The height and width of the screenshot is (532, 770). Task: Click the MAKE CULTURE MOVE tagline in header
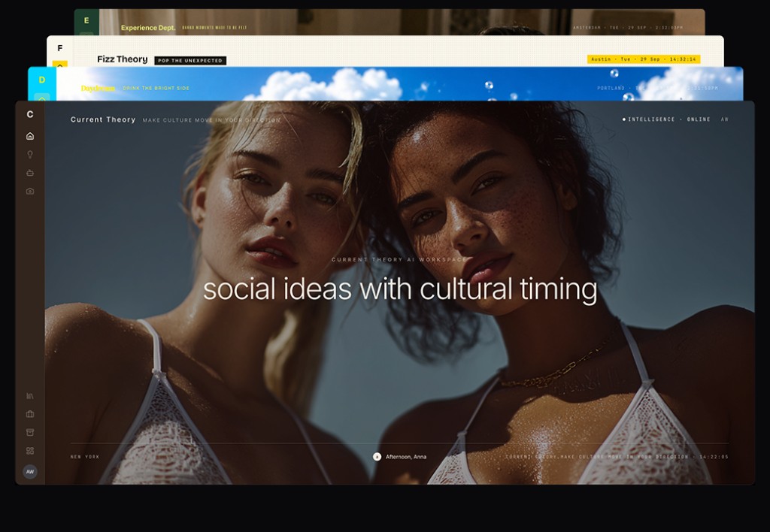pyautogui.click(x=211, y=120)
